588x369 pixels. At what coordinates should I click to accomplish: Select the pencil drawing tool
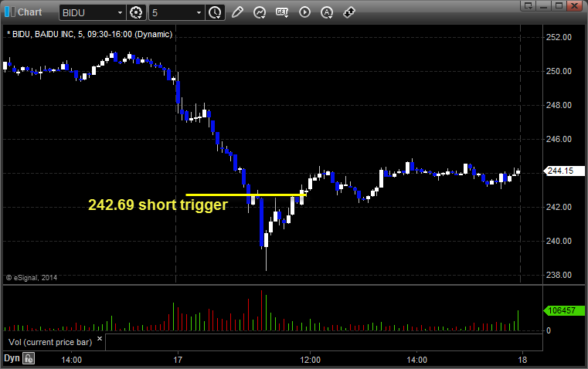coord(237,12)
